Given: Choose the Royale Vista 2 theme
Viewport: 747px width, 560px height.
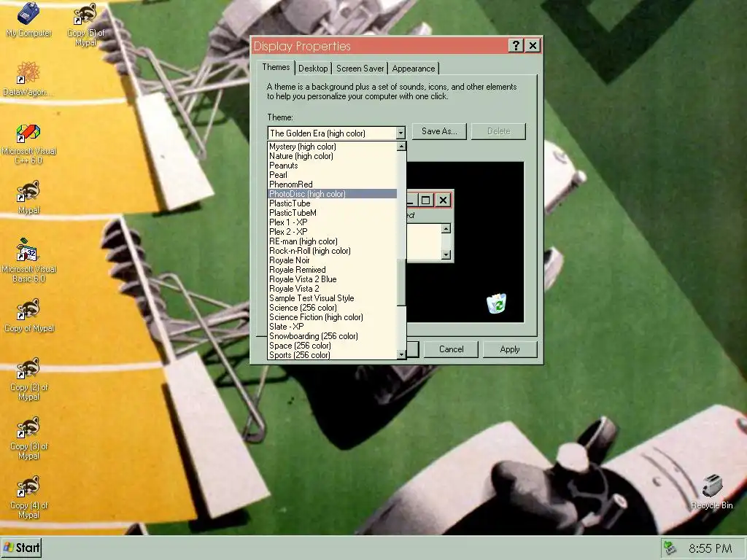Looking at the screenshot, I should click(x=333, y=289).
